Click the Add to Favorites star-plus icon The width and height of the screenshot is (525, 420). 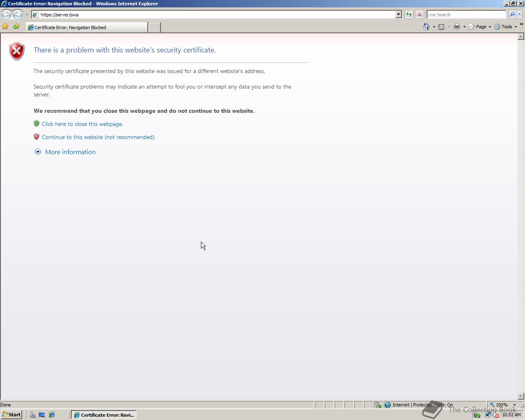pos(16,27)
